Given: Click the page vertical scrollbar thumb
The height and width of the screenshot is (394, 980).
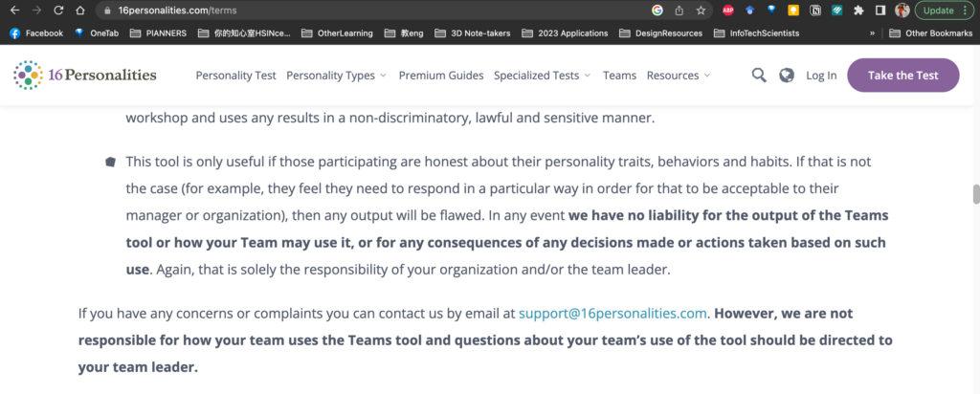Looking at the screenshot, I should click(x=976, y=194).
